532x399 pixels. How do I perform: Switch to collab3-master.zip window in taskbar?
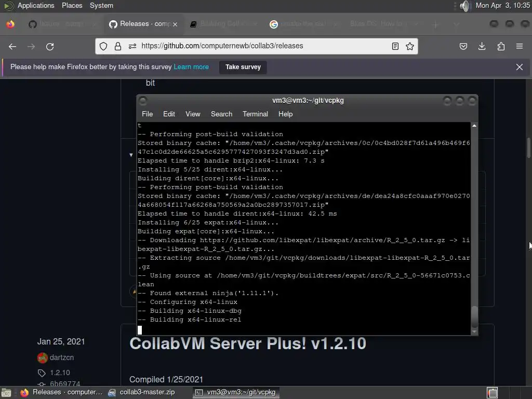pos(142,392)
